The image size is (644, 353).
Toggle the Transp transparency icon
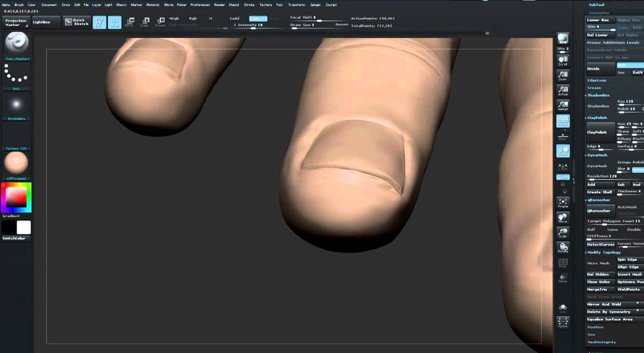pos(563,278)
